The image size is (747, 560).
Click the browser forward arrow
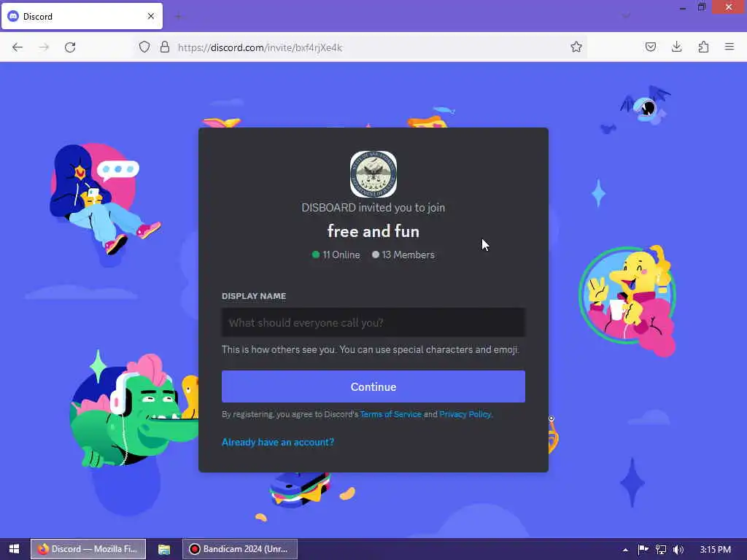coord(44,47)
